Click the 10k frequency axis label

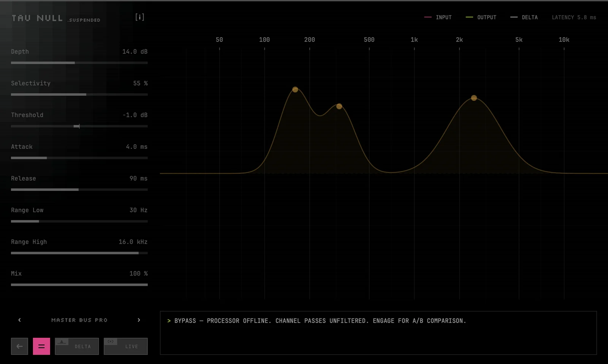tap(564, 39)
